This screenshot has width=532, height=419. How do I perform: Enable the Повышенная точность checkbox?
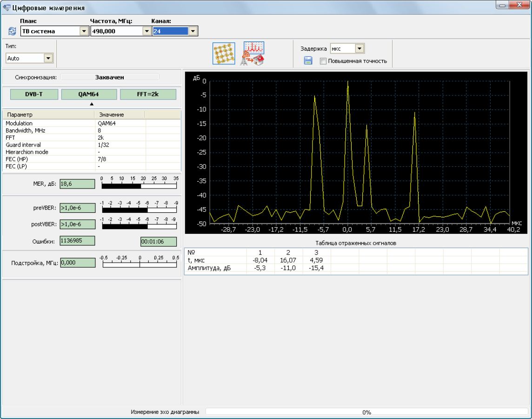(x=323, y=61)
